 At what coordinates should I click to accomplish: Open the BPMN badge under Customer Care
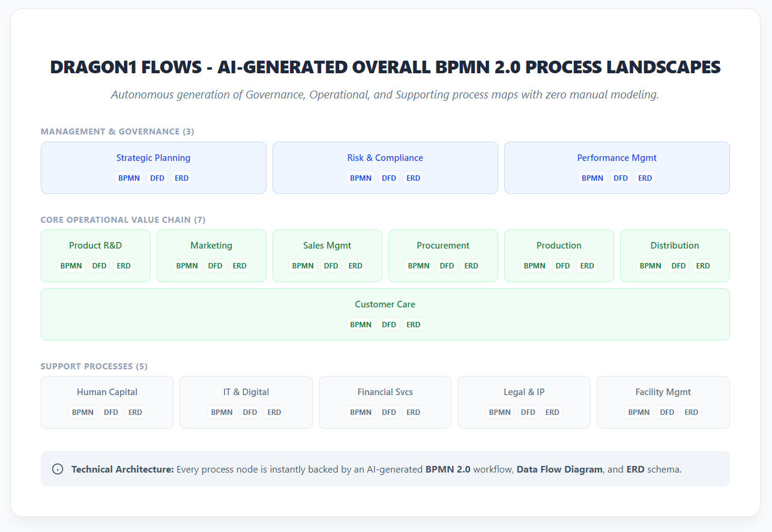pyautogui.click(x=361, y=324)
